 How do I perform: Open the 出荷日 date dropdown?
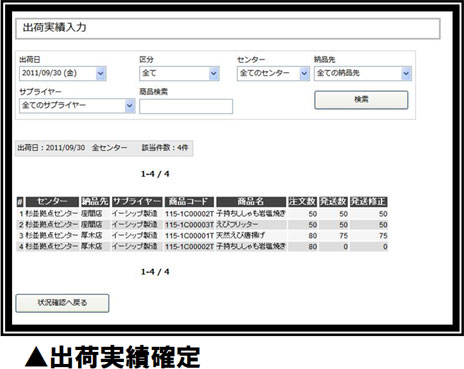click(63, 73)
